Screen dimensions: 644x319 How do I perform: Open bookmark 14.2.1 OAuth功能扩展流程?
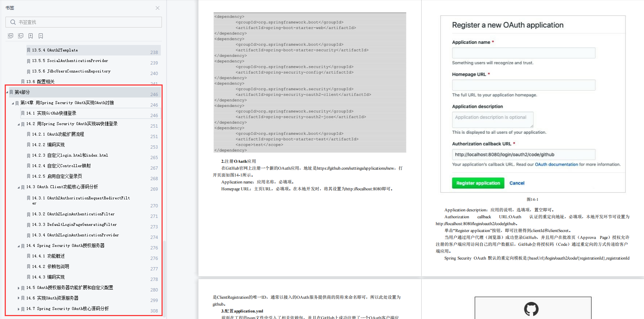58,134
